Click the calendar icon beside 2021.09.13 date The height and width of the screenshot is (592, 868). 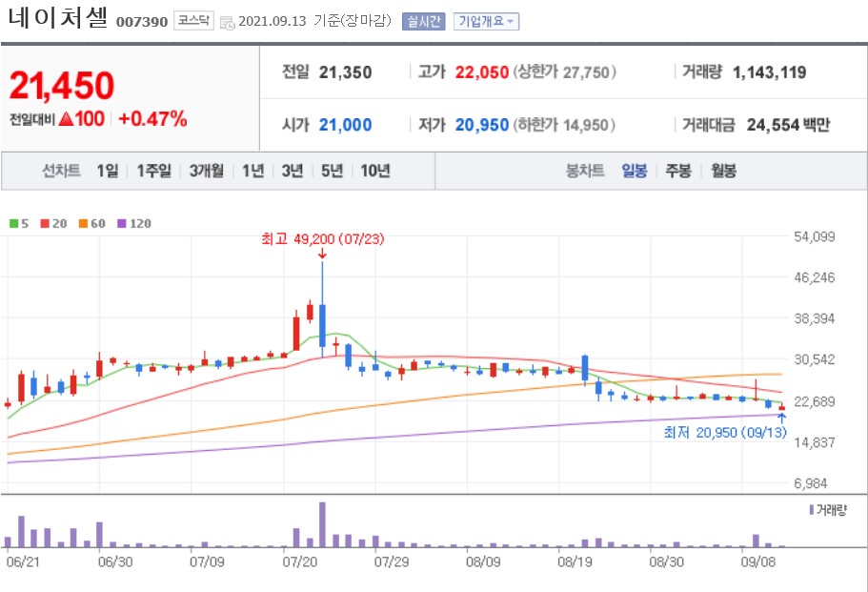(x=227, y=23)
